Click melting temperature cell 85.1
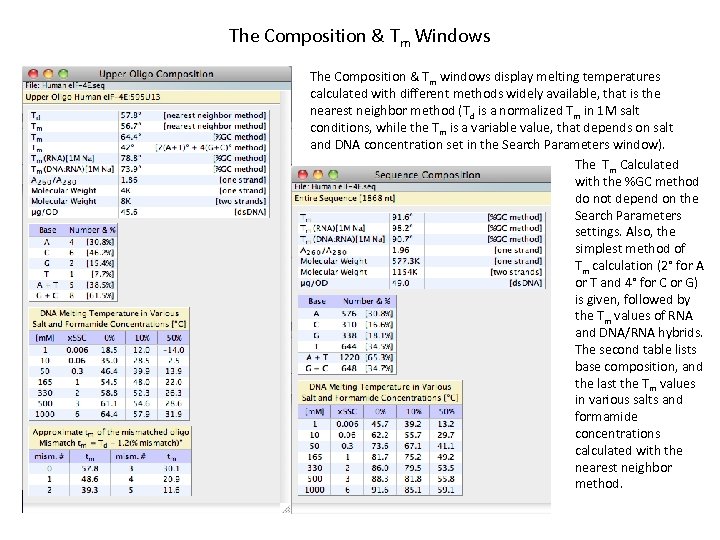 [x=413, y=489]
